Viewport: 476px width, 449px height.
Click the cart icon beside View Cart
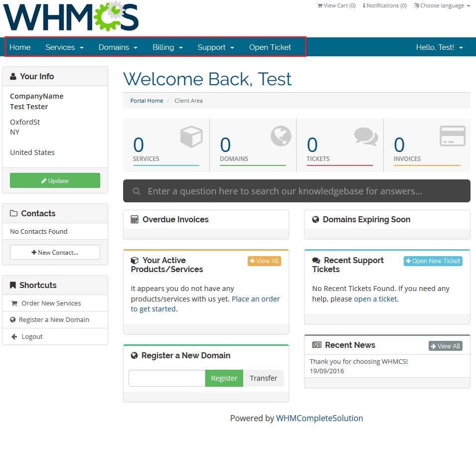click(x=320, y=5)
